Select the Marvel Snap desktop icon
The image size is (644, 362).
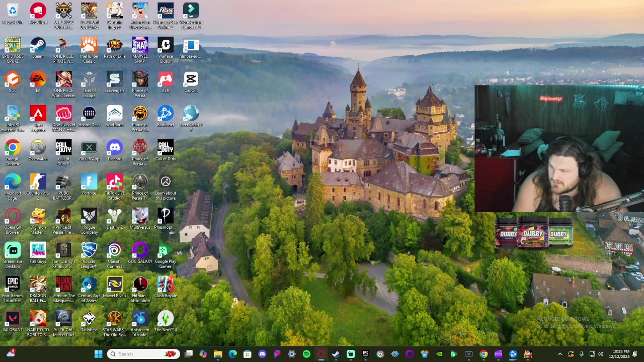(x=140, y=50)
